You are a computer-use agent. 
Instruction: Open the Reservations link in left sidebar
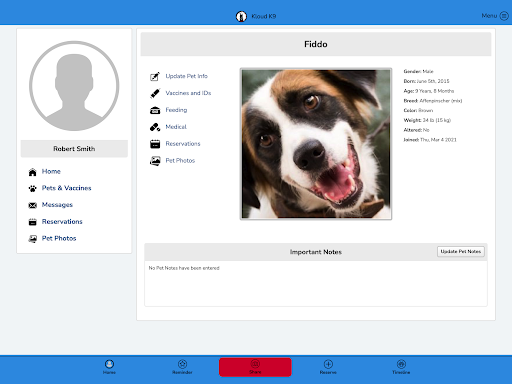(x=62, y=222)
